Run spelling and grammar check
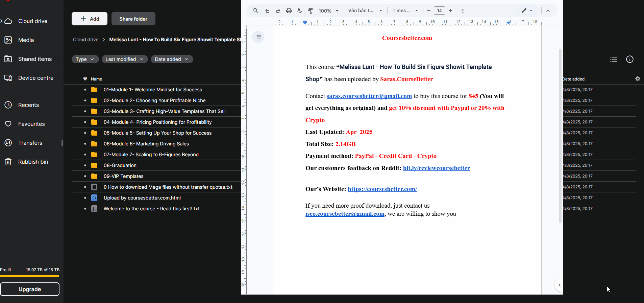 click(300, 11)
